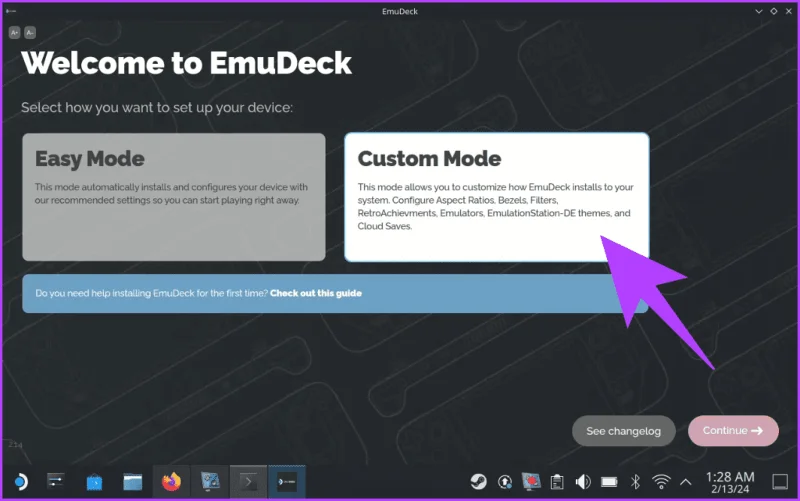Select the Custom Mode card
The height and width of the screenshot is (501, 800).
496,197
